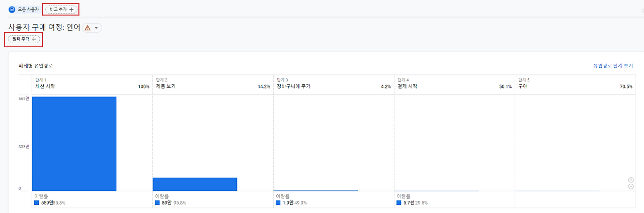
Task: Click the plus icon in 비교 추가
Action: [71, 10]
